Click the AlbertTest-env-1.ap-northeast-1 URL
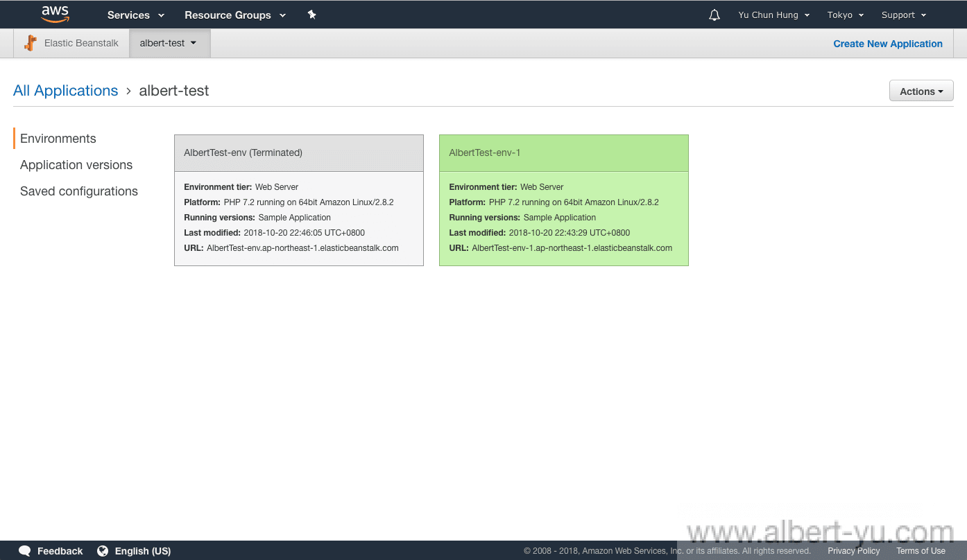The width and height of the screenshot is (967, 560). (572, 248)
